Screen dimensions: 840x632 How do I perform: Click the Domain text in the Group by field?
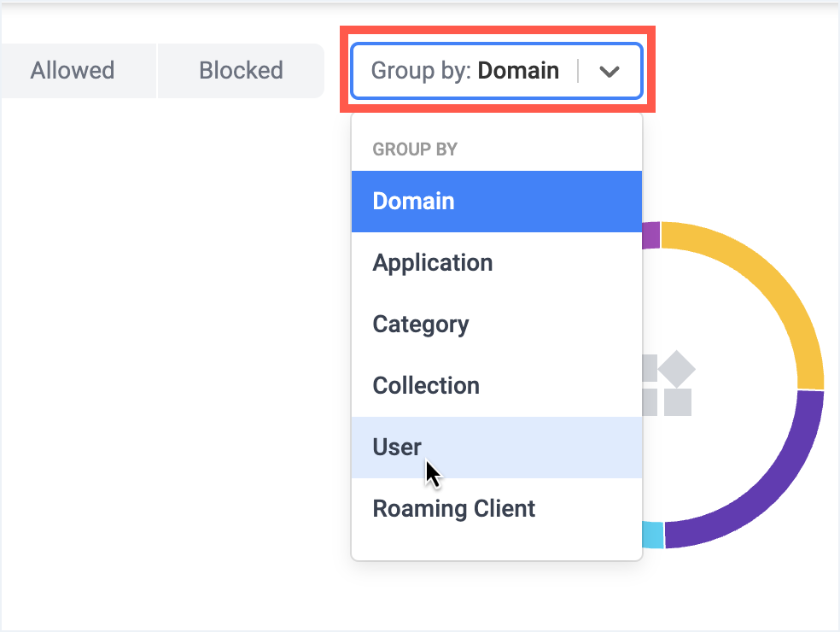[518, 71]
